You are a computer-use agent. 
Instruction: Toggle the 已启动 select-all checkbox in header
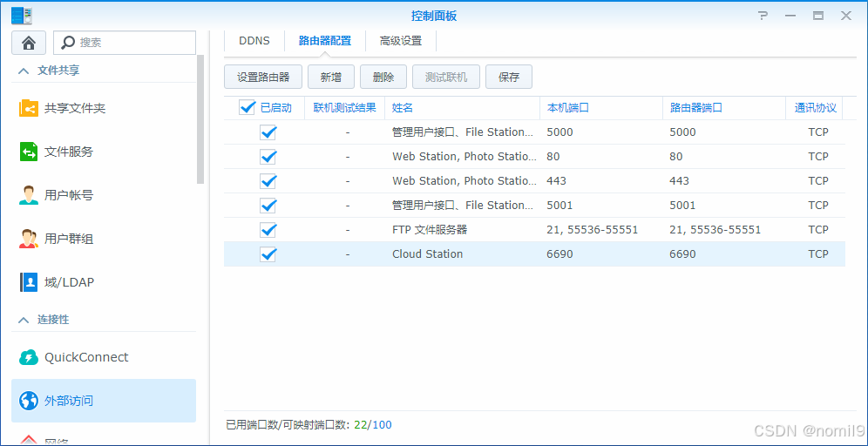coord(247,107)
